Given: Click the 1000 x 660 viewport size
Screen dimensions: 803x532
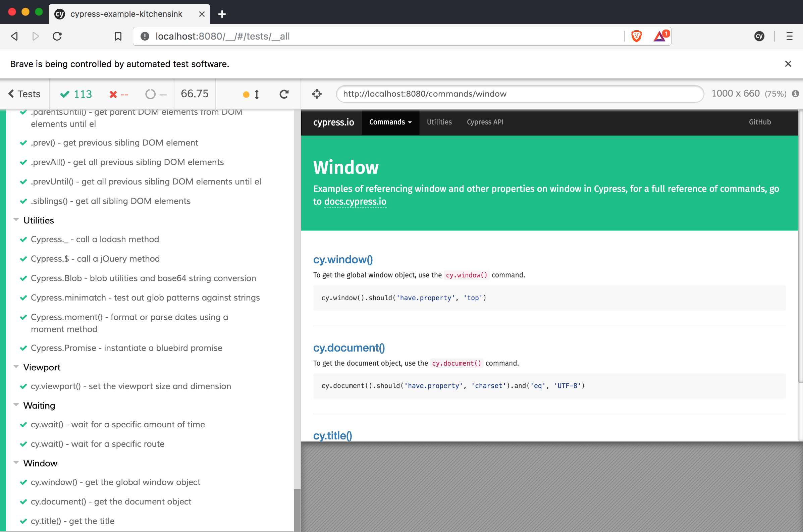Looking at the screenshot, I should 736,94.
